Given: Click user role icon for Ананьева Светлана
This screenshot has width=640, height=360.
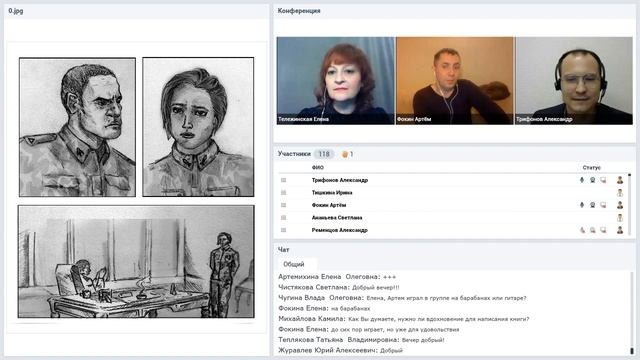Looking at the screenshot, I should (x=620, y=218).
